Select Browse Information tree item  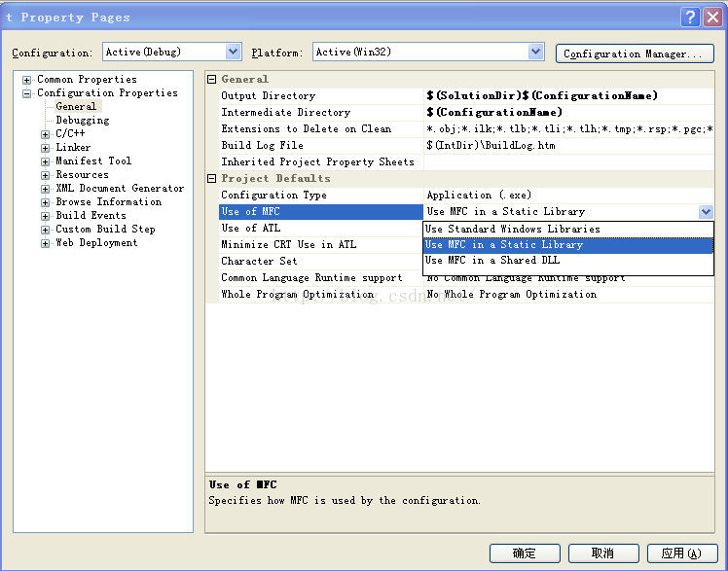pyautogui.click(x=109, y=201)
